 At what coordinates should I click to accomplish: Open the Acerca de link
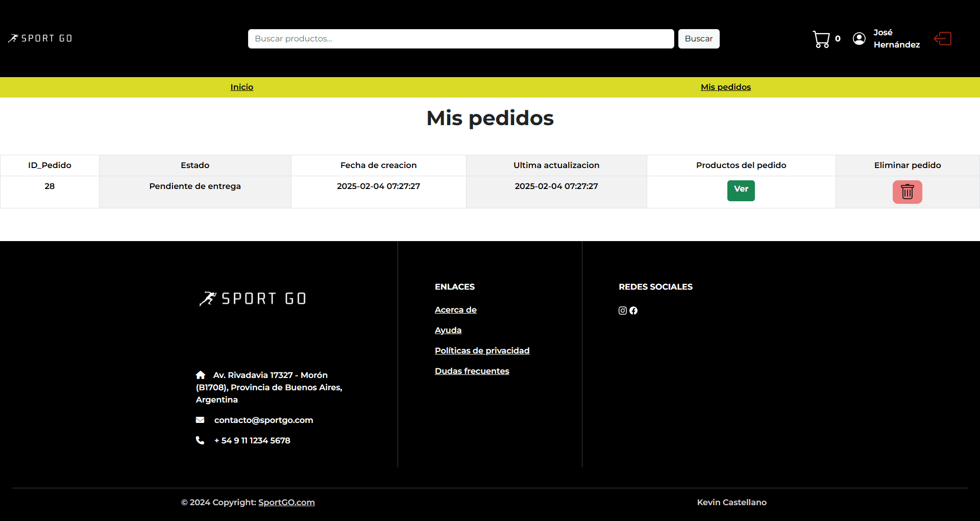[x=455, y=310]
